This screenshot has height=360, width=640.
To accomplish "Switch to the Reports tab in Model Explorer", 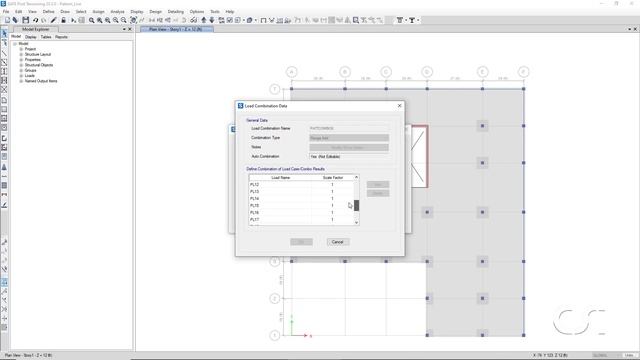I will pos(61,37).
